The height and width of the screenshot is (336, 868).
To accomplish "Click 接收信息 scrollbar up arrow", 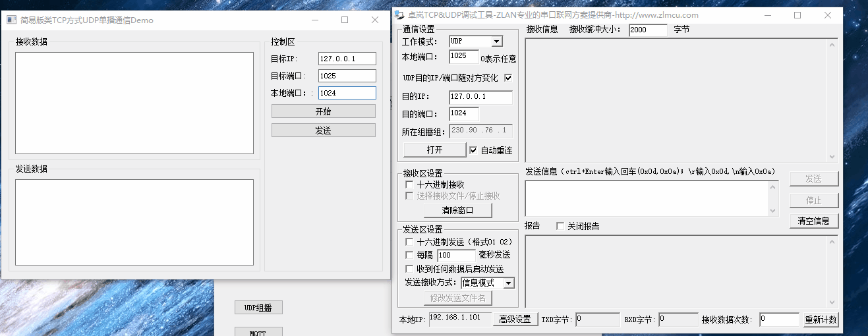I will [832, 43].
